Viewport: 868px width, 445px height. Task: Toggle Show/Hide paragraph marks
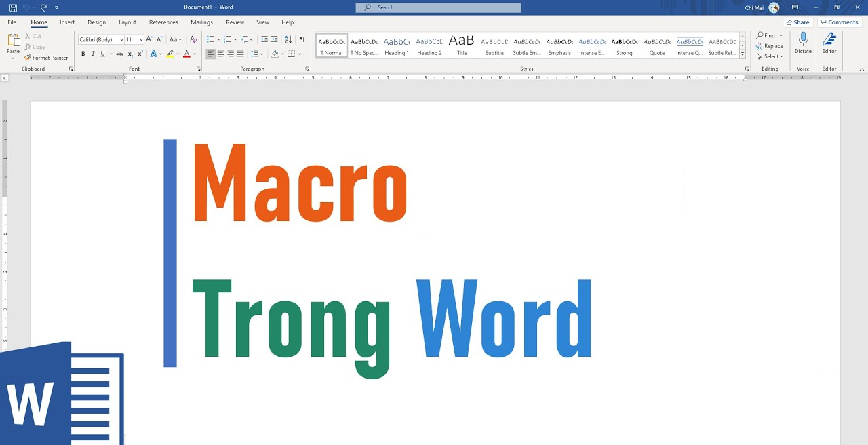(x=302, y=39)
